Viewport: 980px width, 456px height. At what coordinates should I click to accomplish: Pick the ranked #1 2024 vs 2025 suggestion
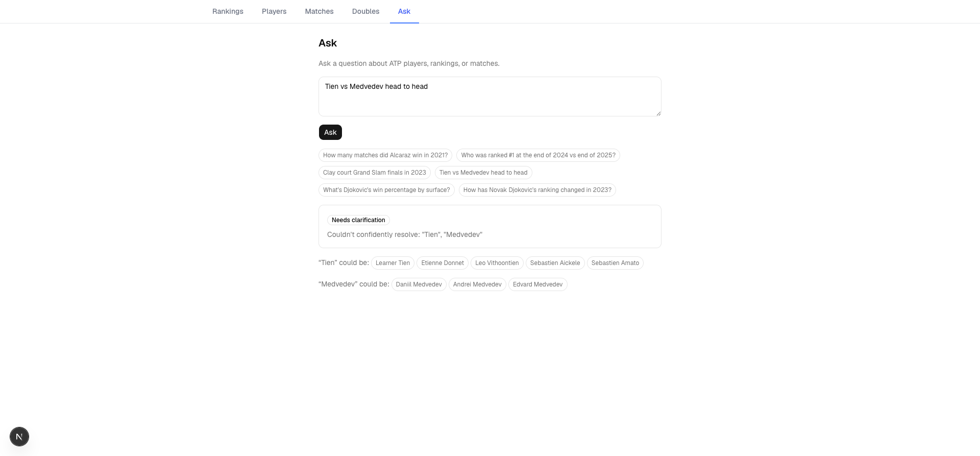(538, 155)
